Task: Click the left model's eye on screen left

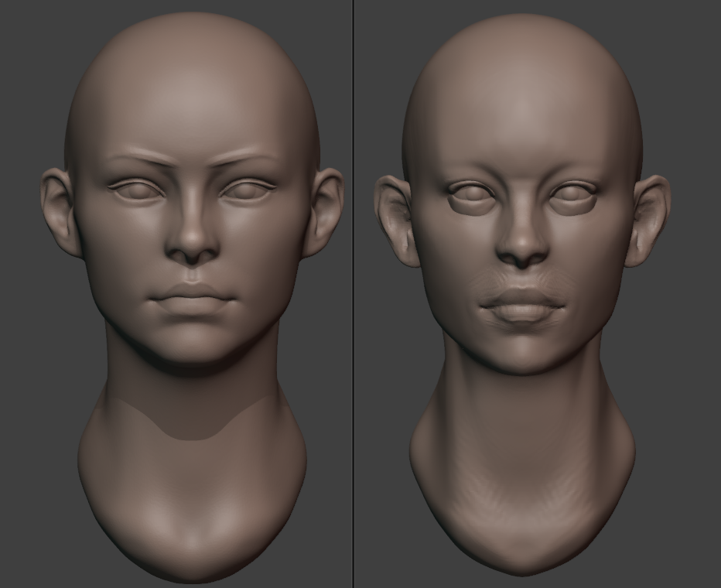Action: 136,190
